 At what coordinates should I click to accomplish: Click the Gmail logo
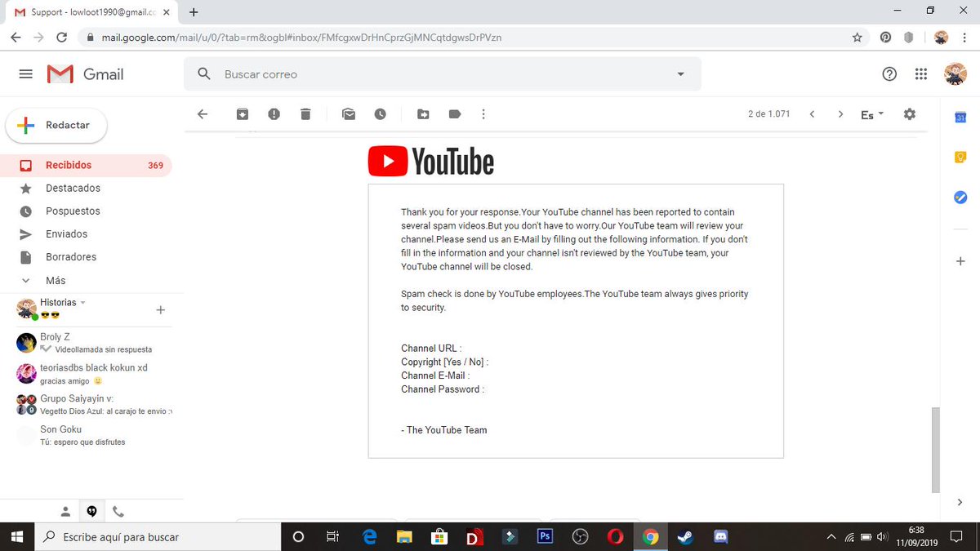click(x=85, y=74)
